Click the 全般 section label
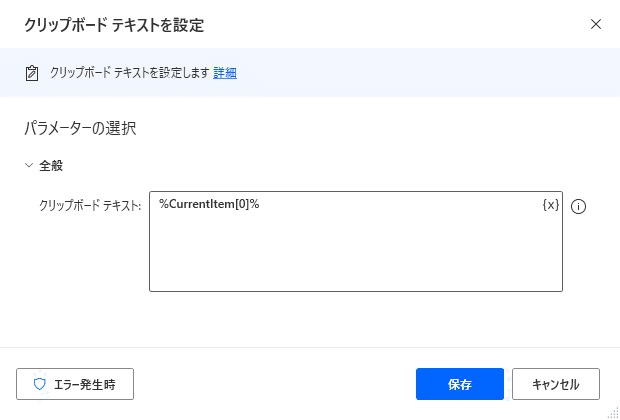 click(x=51, y=165)
